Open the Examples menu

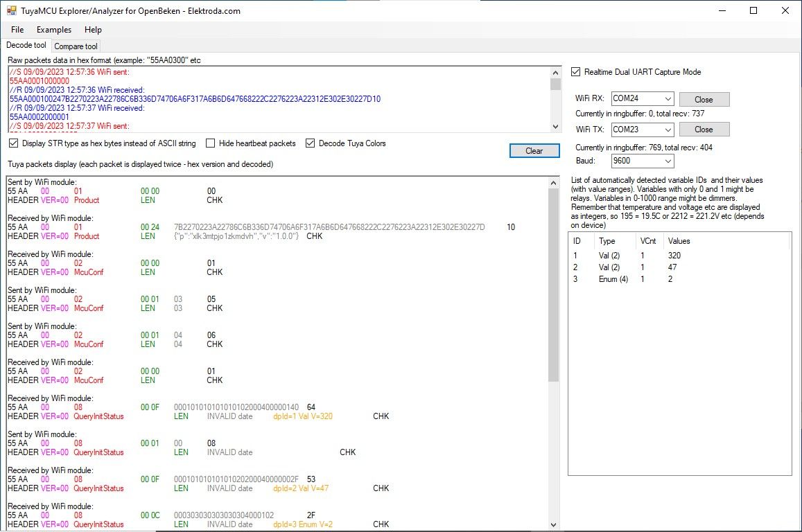tap(53, 30)
